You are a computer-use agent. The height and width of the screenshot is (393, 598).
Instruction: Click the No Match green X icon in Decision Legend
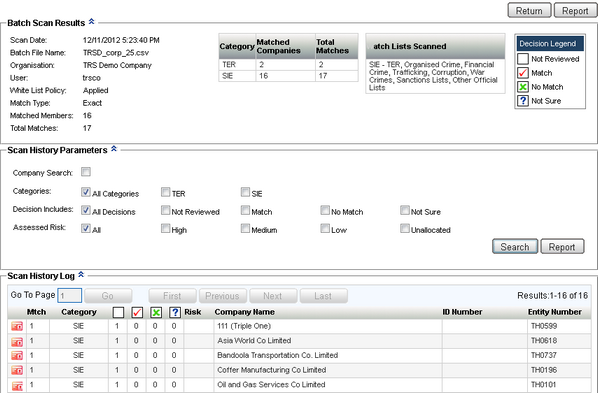pos(522,87)
